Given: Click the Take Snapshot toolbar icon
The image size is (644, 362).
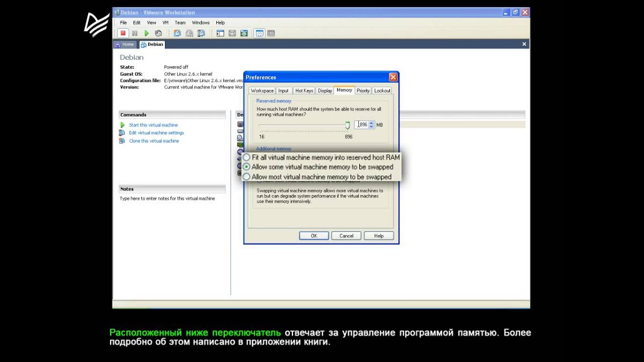Looking at the screenshot, I should [177, 33].
